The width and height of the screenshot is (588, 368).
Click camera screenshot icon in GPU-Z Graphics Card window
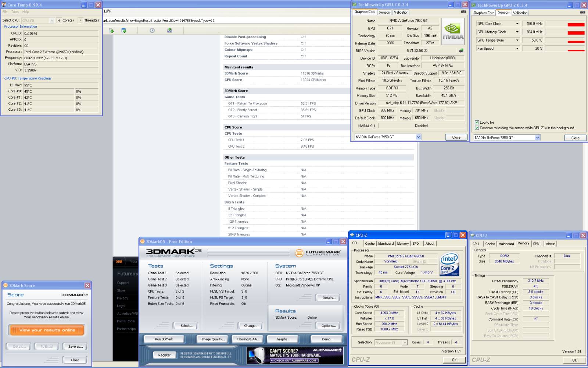(463, 12)
